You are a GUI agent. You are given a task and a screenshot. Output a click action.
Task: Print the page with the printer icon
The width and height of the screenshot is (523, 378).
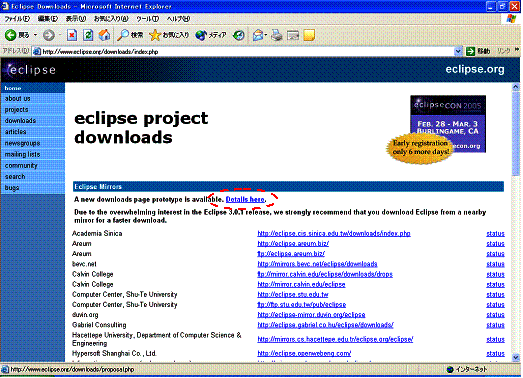[277, 35]
